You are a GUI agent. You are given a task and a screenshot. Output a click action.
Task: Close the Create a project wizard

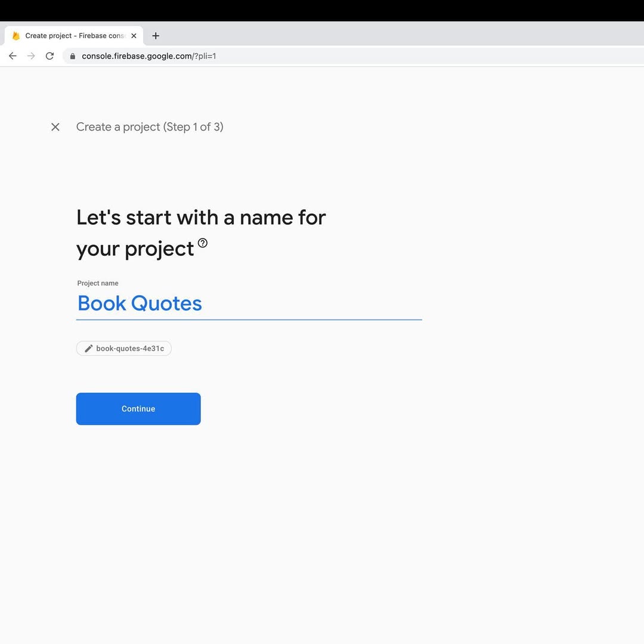coord(55,127)
